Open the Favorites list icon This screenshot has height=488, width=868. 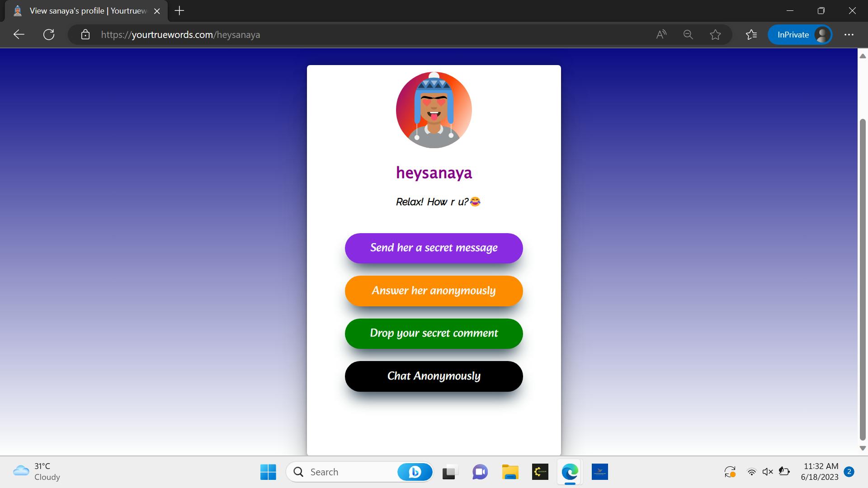point(751,34)
